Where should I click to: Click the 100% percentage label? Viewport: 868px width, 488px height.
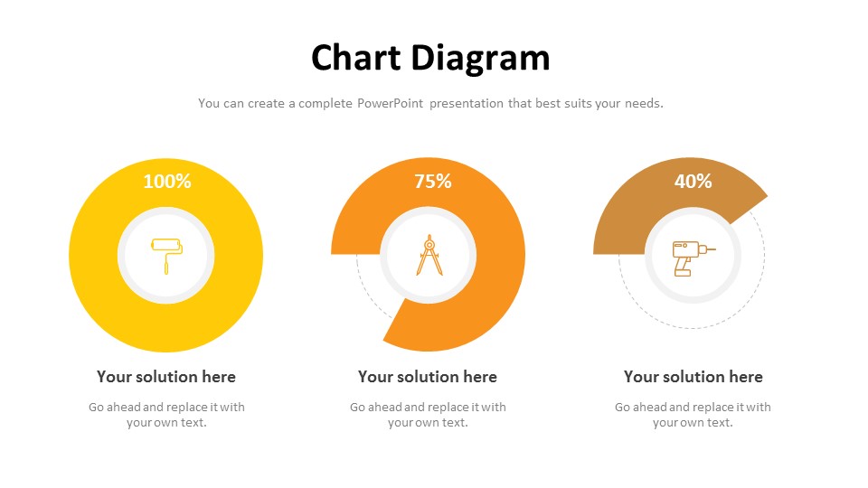pyautogui.click(x=167, y=182)
